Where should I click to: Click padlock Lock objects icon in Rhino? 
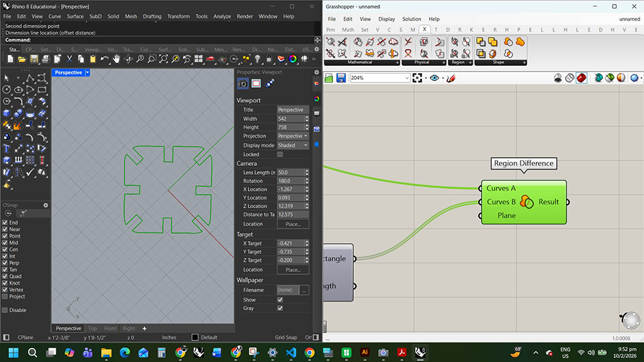[269, 59]
